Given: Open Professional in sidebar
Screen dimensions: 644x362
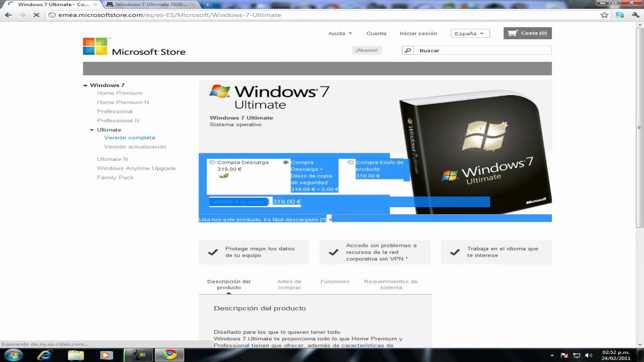Looking at the screenshot, I should click(x=115, y=111).
